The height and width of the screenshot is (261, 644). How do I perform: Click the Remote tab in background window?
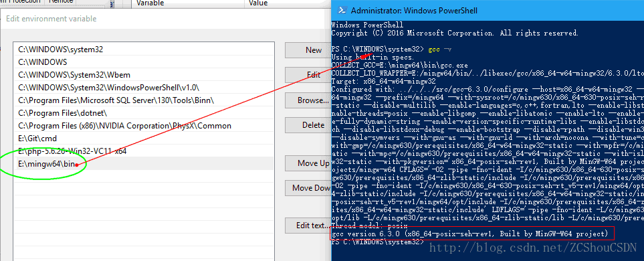(x=61, y=2)
